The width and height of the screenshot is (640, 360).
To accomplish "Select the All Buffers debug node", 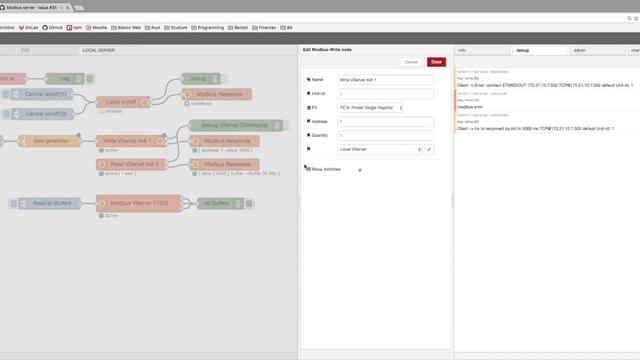I will click(220, 203).
